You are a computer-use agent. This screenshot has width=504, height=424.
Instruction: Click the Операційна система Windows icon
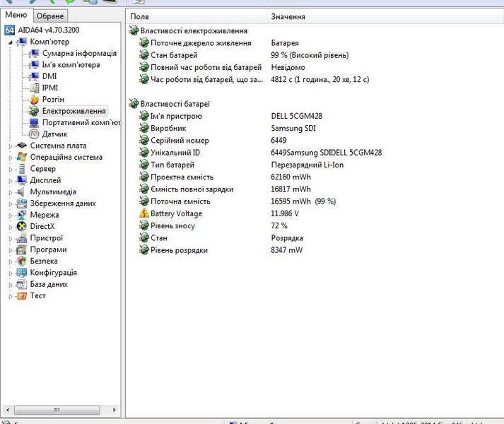pyautogui.click(x=21, y=158)
